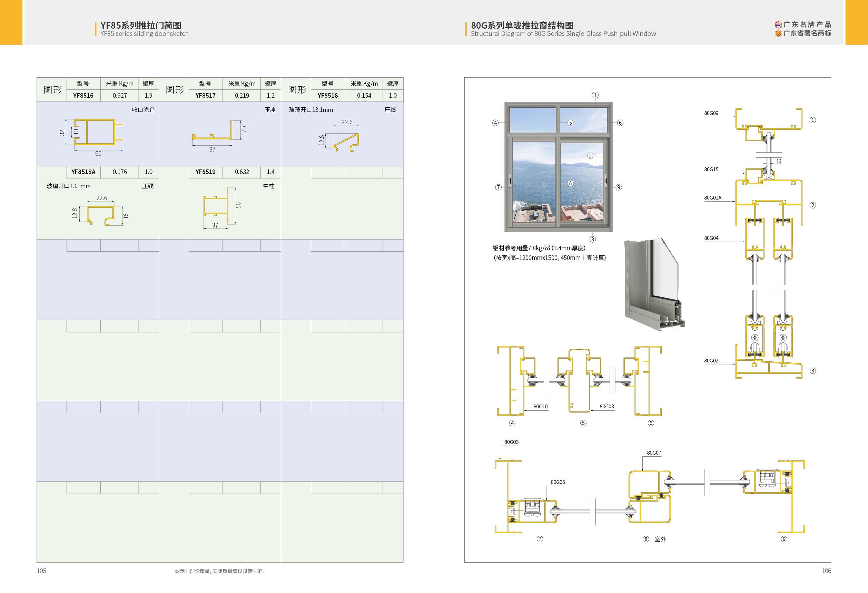Select model cell YF8518
This screenshot has height=593, width=868.
point(327,95)
